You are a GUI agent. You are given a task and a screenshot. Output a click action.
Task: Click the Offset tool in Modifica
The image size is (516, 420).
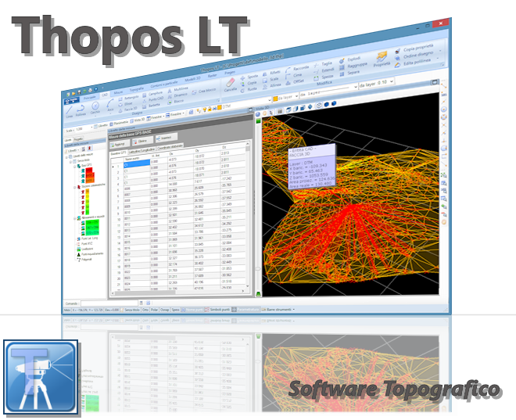295,81
